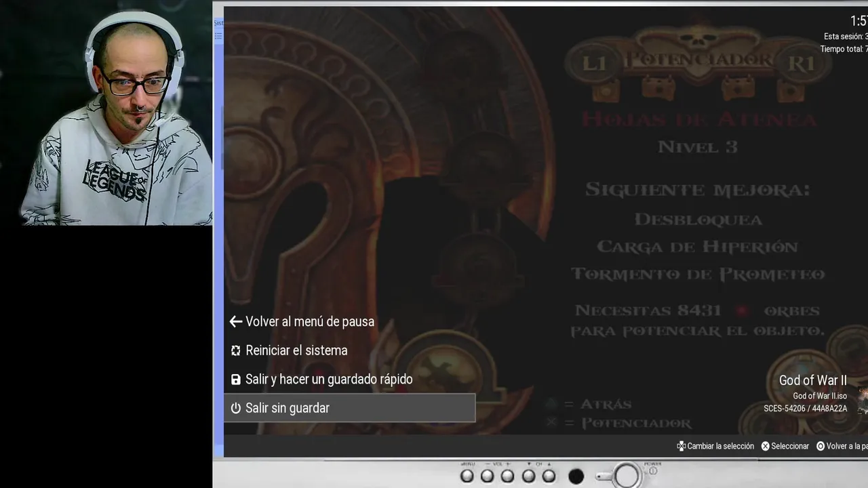Click the restart icon beside Reiniciar
Viewport: 868px width, 488px height.
pos(235,350)
